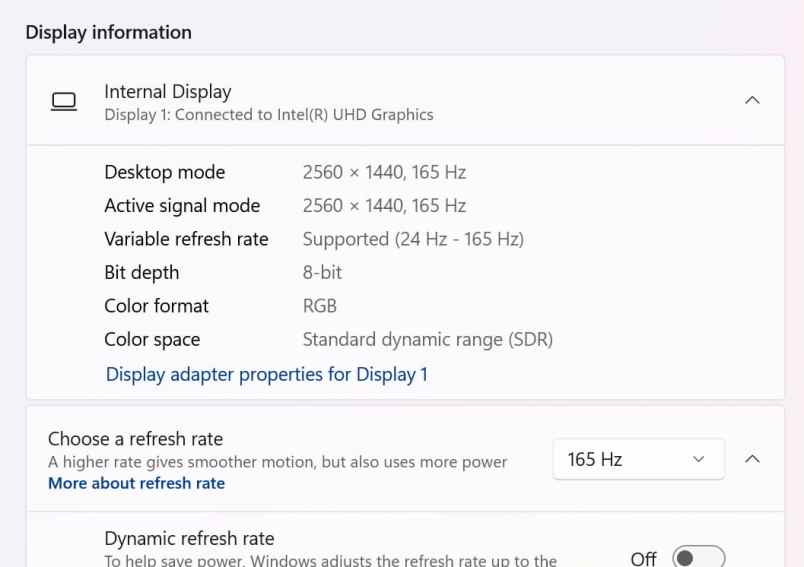Open the More about refresh rate link
804x567 pixels.
(136, 483)
